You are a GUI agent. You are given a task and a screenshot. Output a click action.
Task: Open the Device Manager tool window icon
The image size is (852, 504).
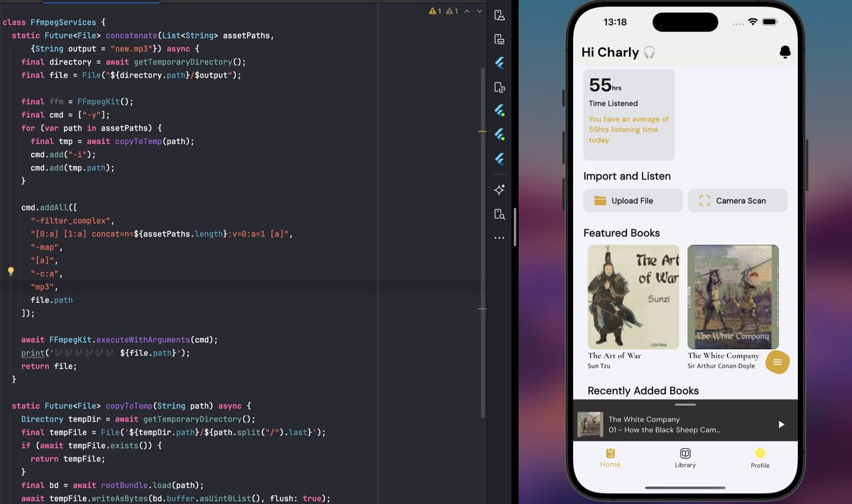[x=499, y=16]
